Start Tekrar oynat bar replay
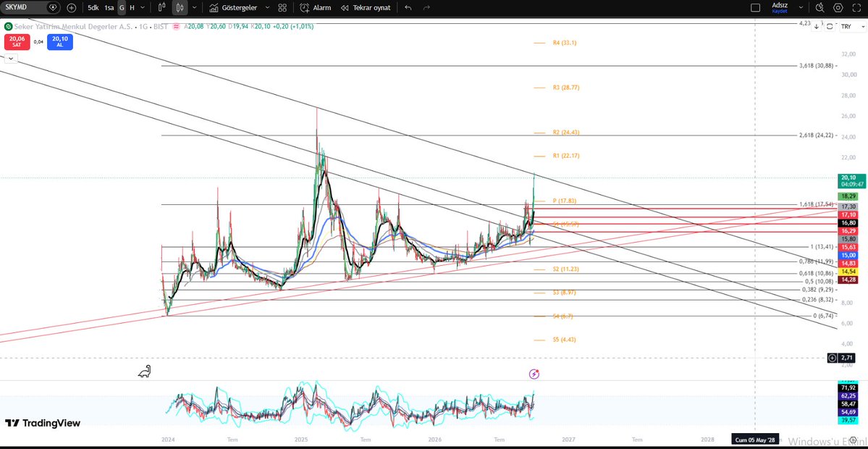 pyautogui.click(x=366, y=8)
